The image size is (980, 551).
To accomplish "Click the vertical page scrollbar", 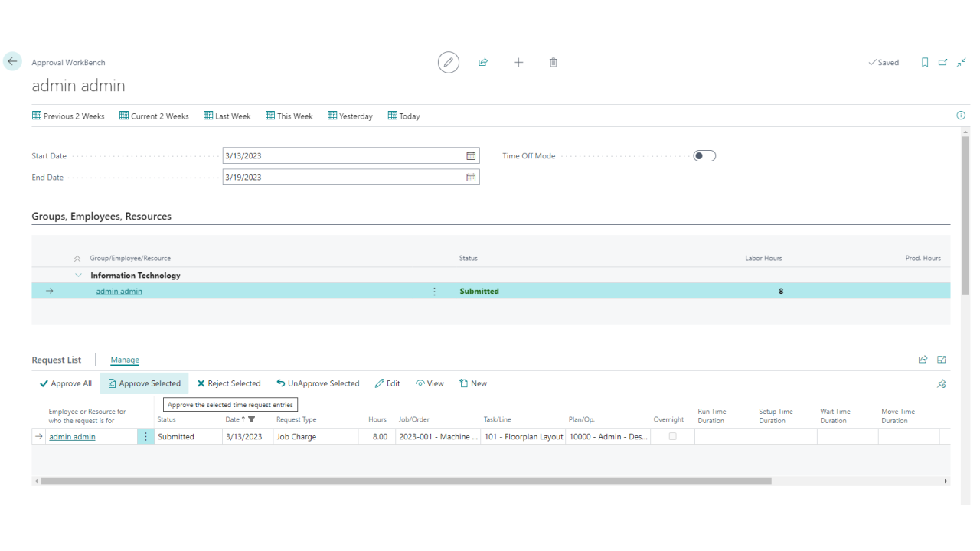I will [x=965, y=215].
